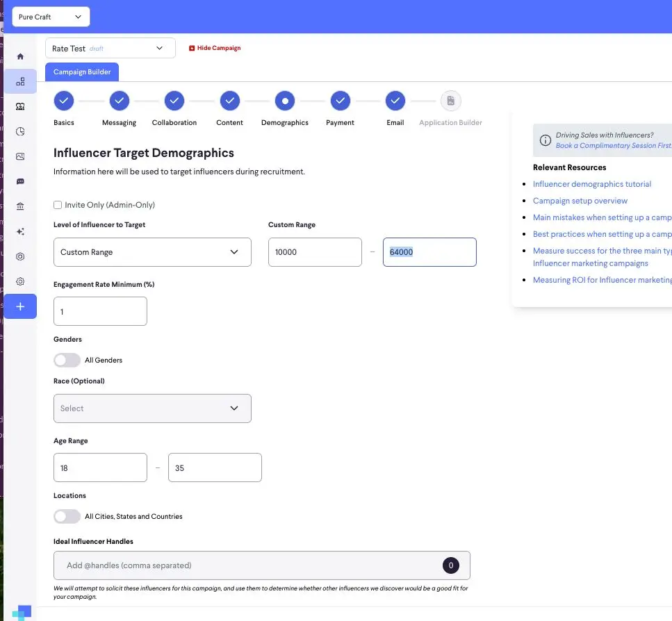Click the Payment step label

tap(341, 122)
